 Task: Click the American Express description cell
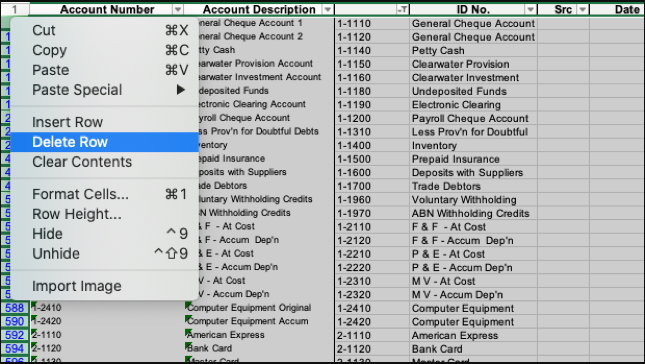pos(259,335)
